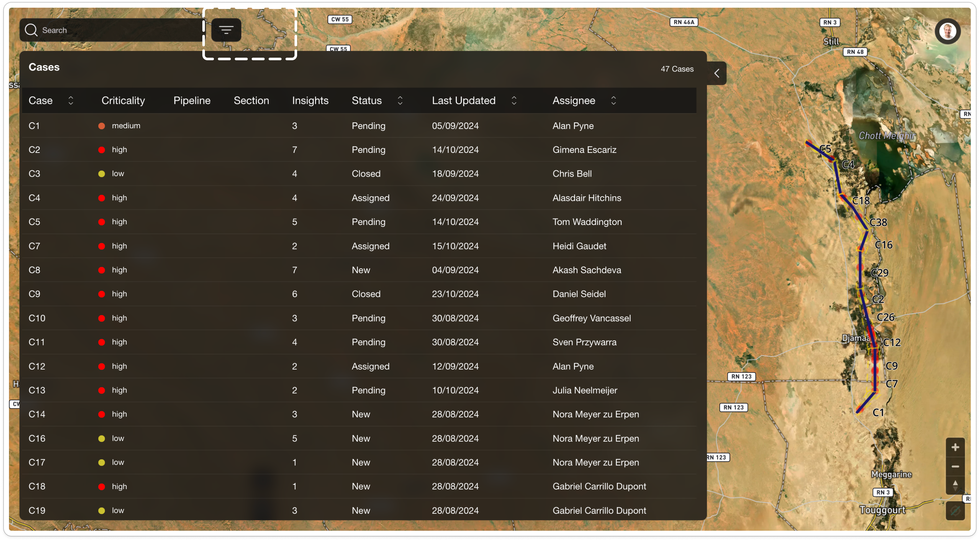The image size is (980, 541).
Task: Click the yellow low dot for C3
Action: coord(101,174)
